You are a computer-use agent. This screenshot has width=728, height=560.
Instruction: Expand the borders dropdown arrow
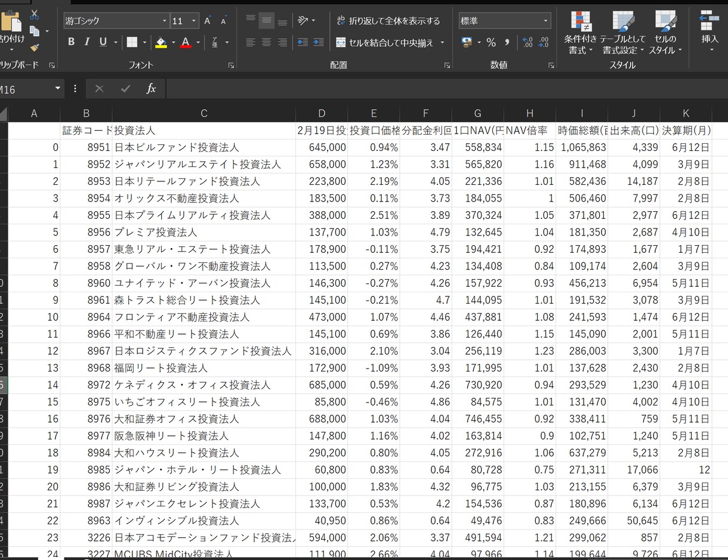click(144, 42)
